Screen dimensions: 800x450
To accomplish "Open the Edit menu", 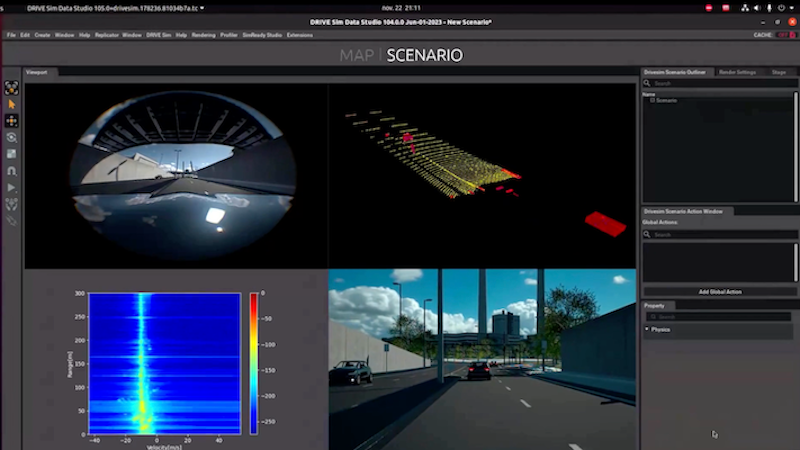I will point(25,35).
